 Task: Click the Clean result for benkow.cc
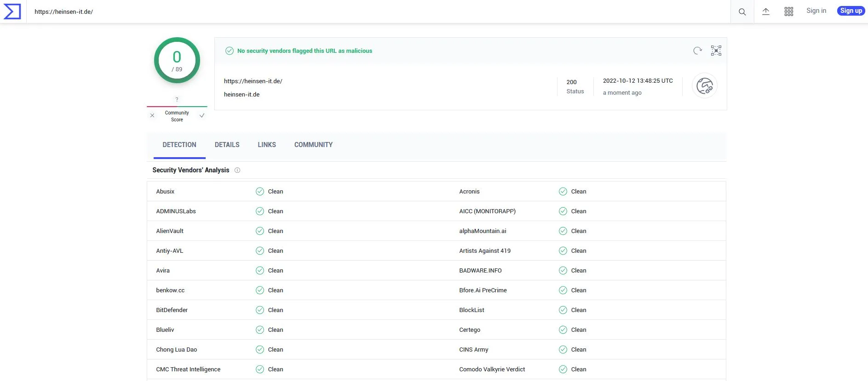click(276, 290)
